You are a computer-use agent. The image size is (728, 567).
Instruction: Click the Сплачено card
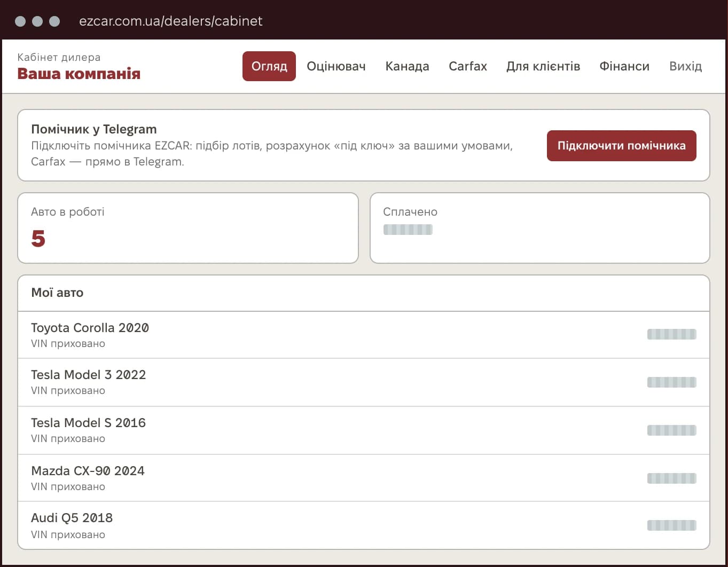540,228
